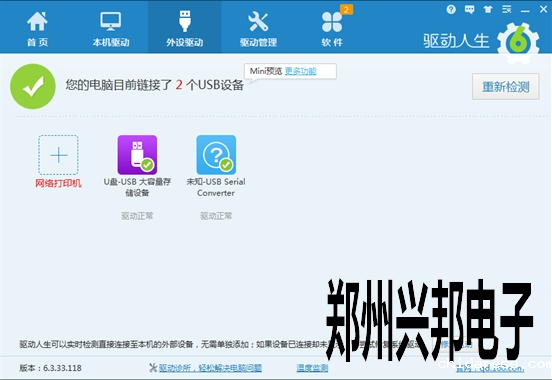
Task: Select the U盘 USB storage device icon
Action: (137, 155)
